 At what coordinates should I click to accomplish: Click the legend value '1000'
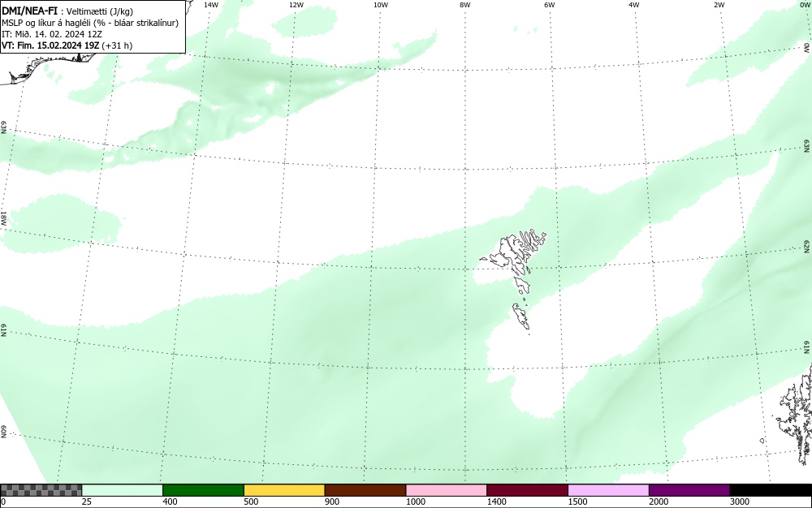click(x=415, y=502)
